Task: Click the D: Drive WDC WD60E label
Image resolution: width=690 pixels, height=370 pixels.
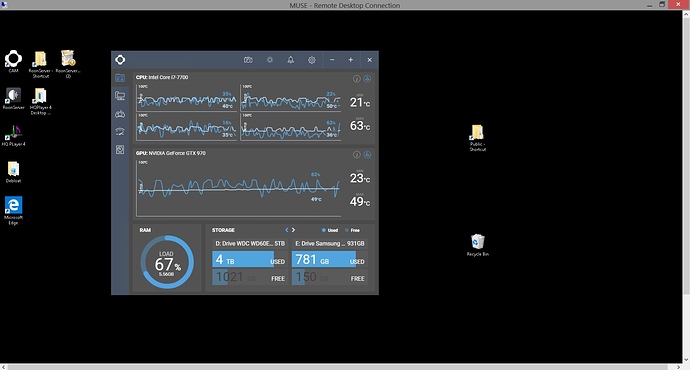Action: tap(250, 243)
